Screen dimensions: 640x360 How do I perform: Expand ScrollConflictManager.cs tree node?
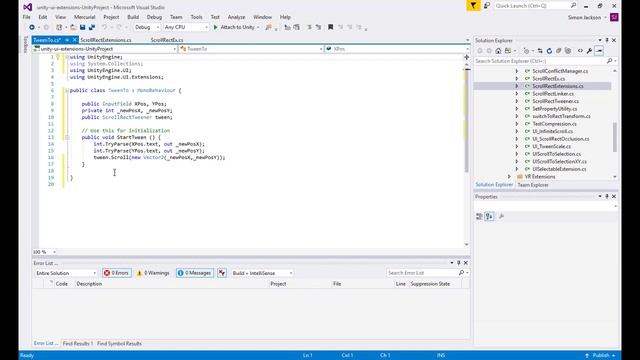[x=516, y=71]
